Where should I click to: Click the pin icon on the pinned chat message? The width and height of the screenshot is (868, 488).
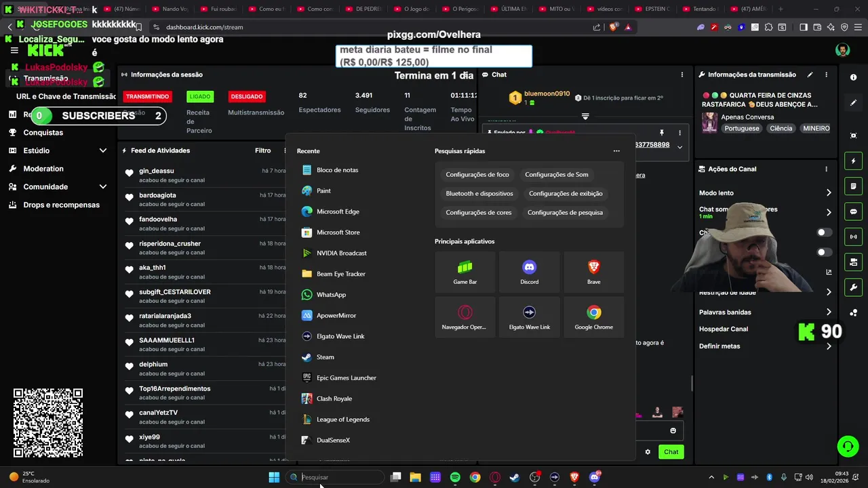[661, 133]
